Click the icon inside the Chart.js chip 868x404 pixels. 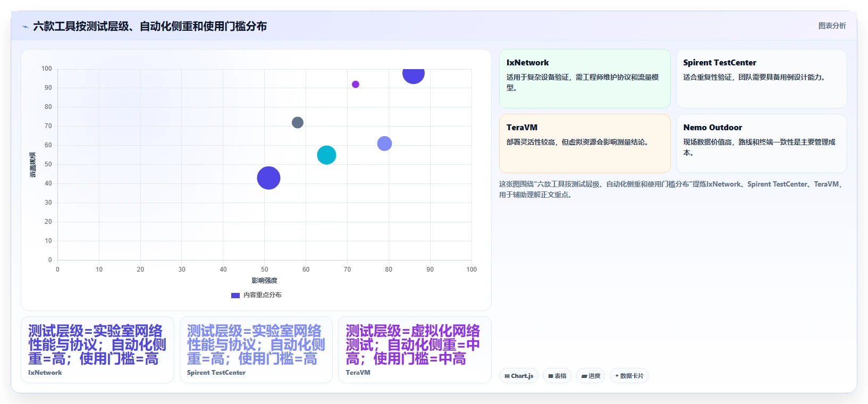click(507, 376)
